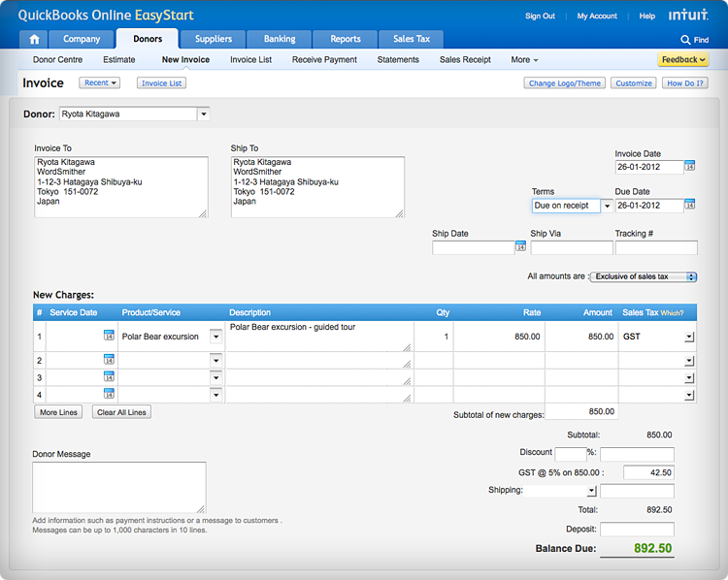728x580 pixels.
Task: Open row 1 Product/Service dropdown
Action: [215, 337]
